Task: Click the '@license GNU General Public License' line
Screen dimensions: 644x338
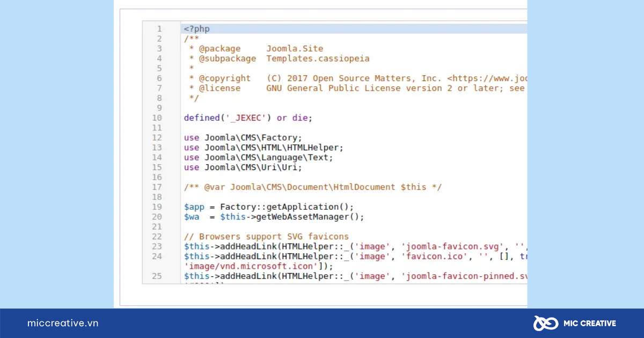Action: click(x=357, y=88)
